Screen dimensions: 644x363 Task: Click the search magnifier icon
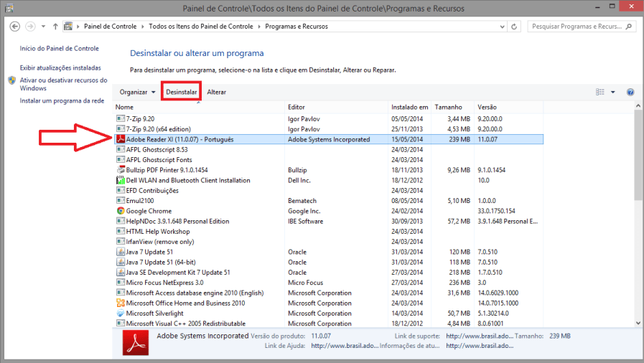[x=628, y=27]
